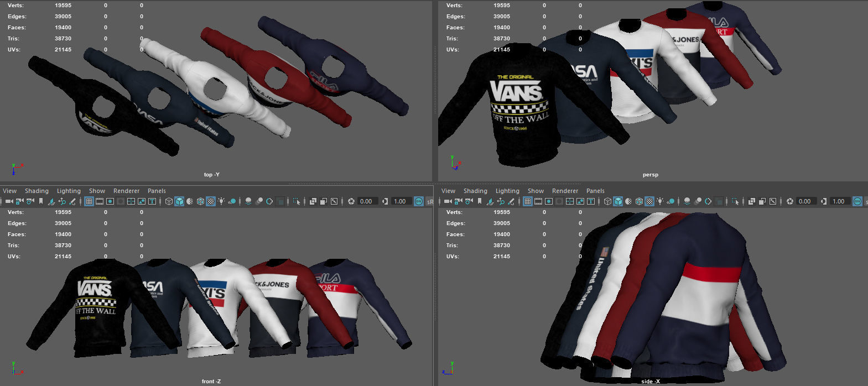The width and height of the screenshot is (868, 386).
Task: Switch to Wireframe shading in side -X panel
Action: (x=607, y=201)
